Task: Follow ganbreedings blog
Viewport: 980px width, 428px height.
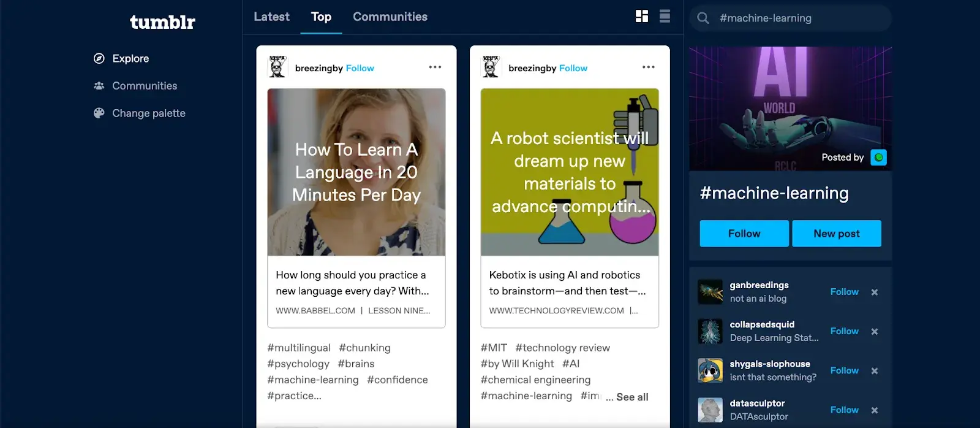Action: tap(844, 292)
